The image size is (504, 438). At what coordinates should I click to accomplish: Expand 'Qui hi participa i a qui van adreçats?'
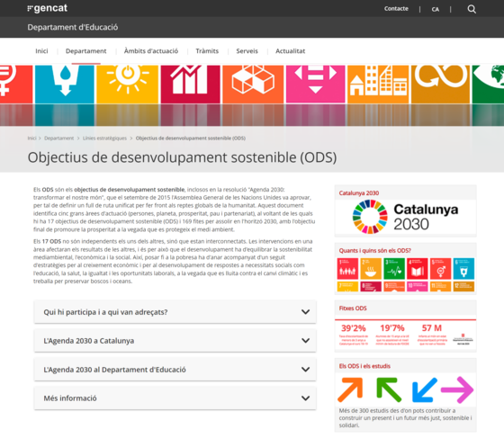point(175,312)
